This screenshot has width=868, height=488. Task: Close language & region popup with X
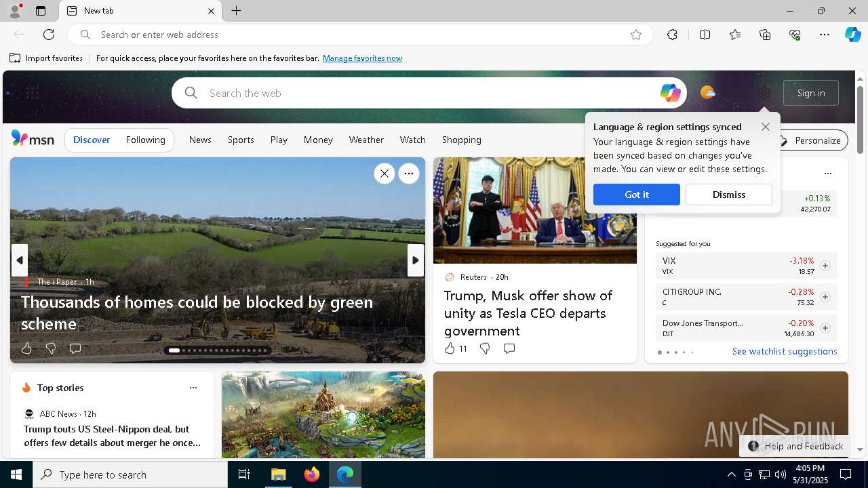click(765, 127)
